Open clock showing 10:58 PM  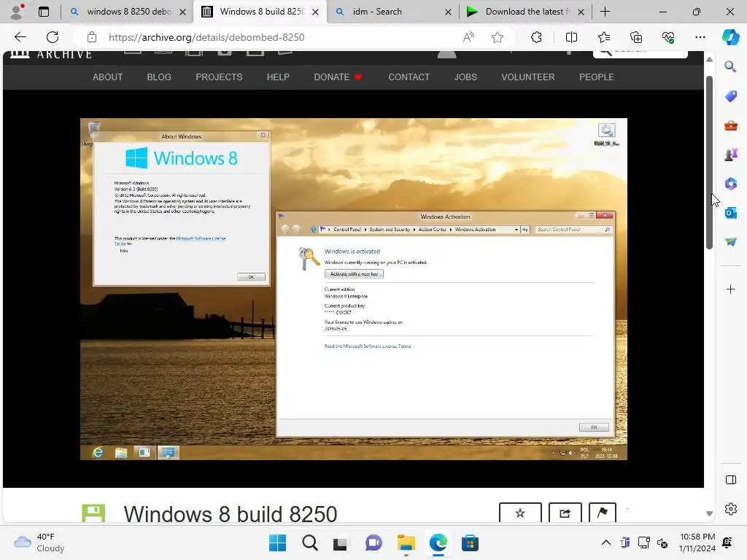(x=697, y=542)
